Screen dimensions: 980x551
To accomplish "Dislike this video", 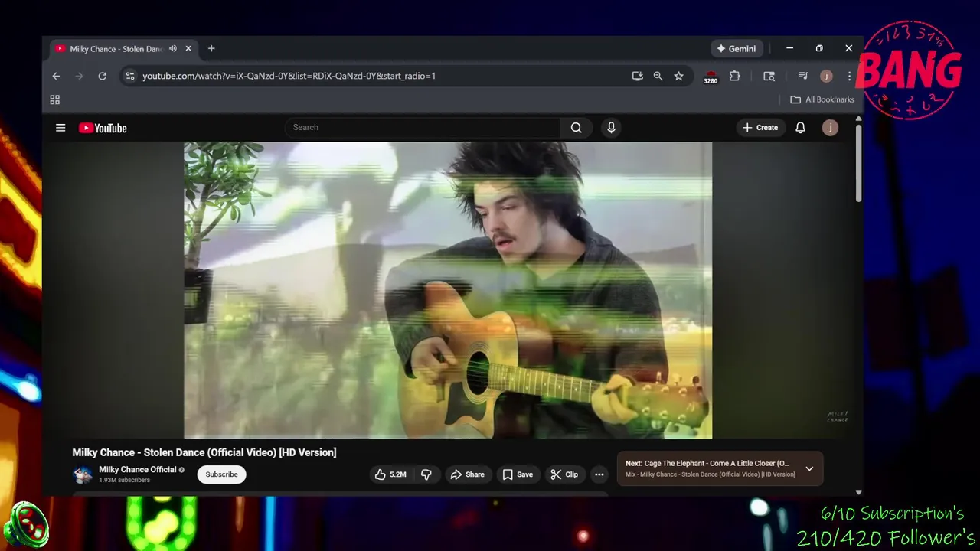I will pyautogui.click(x=426, y=474).
